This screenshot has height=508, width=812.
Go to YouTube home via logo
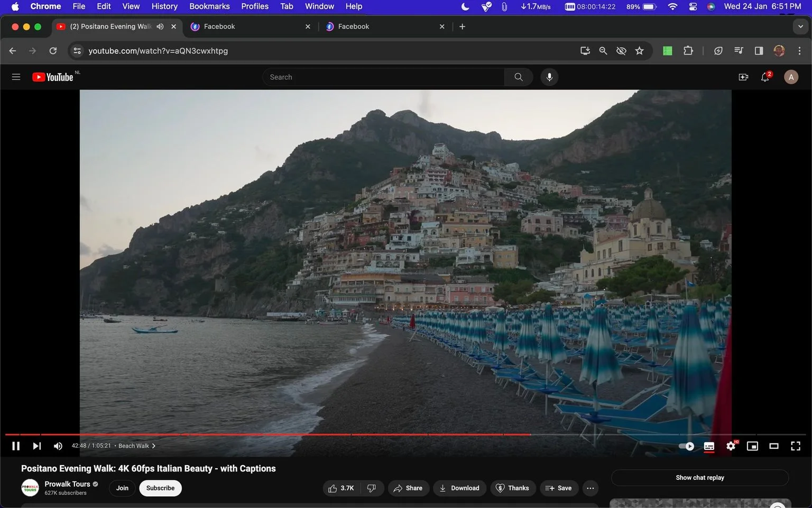point(53,77)
